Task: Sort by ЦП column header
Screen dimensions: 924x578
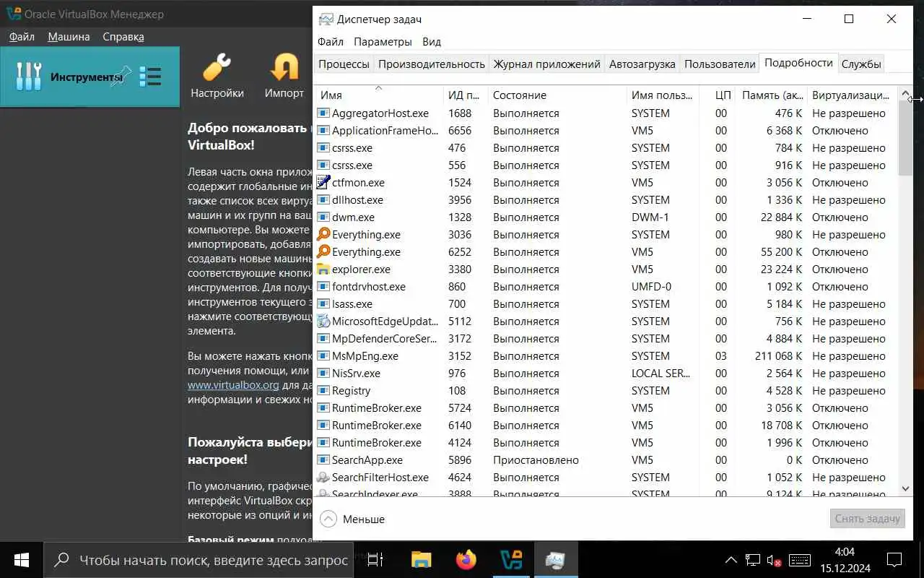Action: pos(718,95)
